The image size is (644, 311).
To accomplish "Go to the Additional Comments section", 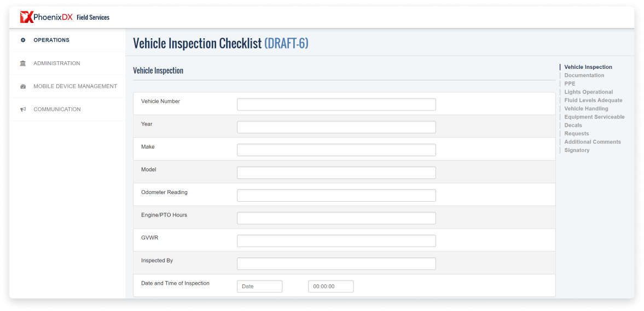I will click(x=592, y=142).
